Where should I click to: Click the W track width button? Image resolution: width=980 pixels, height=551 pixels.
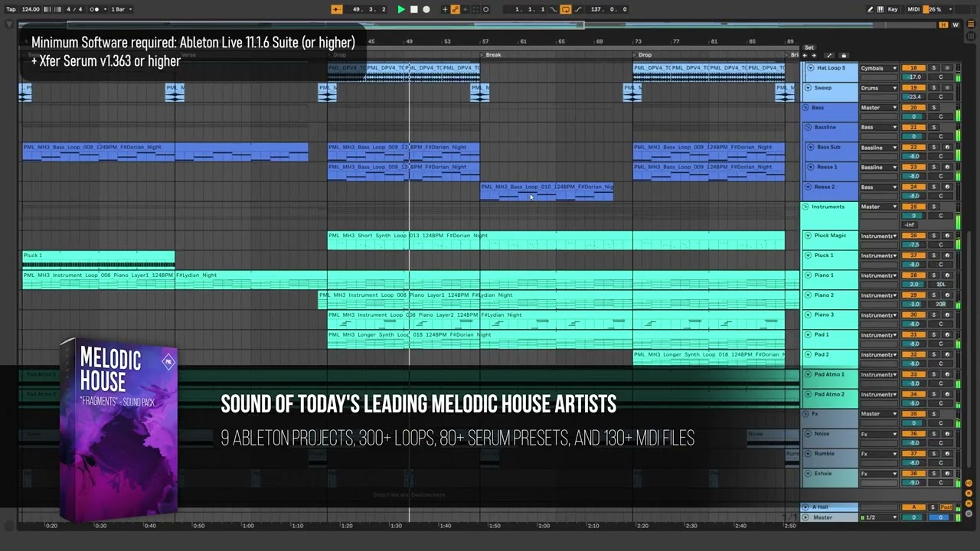point(955,24)
